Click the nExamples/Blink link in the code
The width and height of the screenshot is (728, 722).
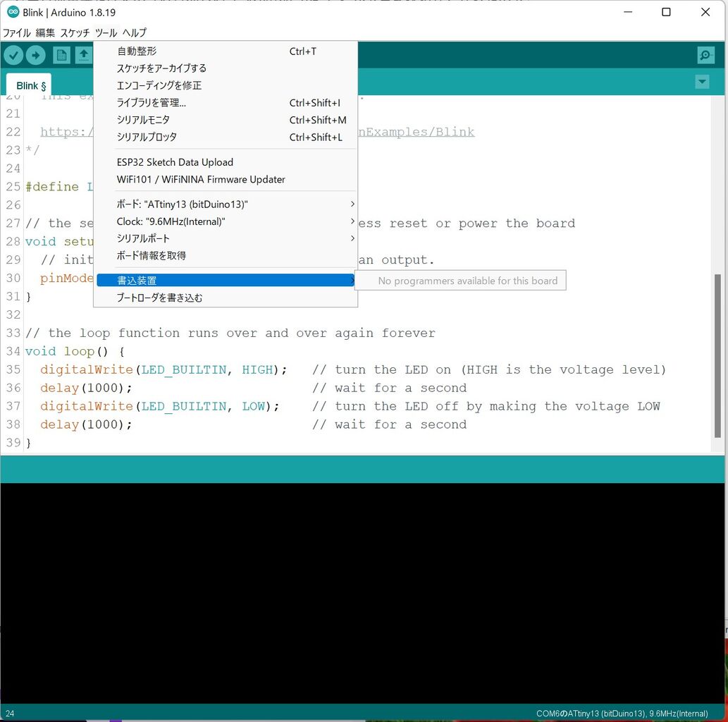click(x=417, y=132)
